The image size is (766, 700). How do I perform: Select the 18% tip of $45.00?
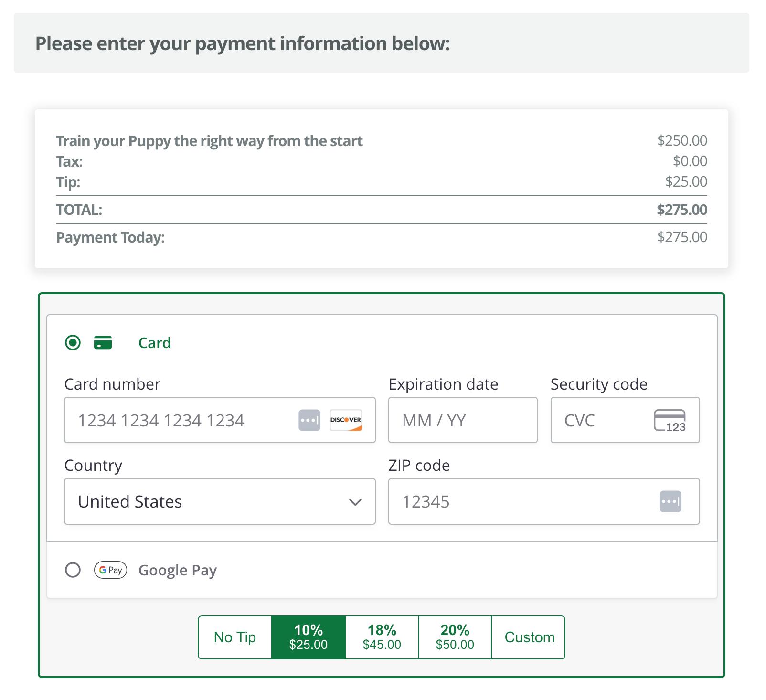tap(382, 637)
